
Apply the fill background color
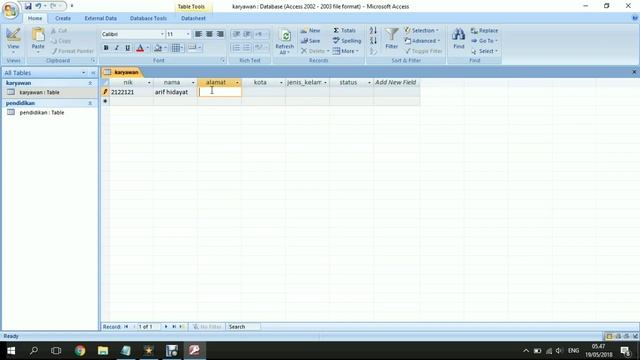pos(158,48)
